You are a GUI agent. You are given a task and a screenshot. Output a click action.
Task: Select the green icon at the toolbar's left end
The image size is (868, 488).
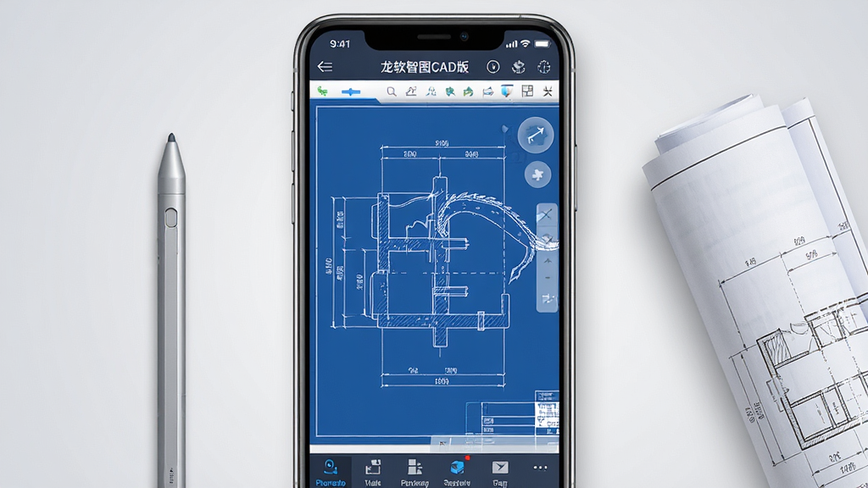(322, 91)
